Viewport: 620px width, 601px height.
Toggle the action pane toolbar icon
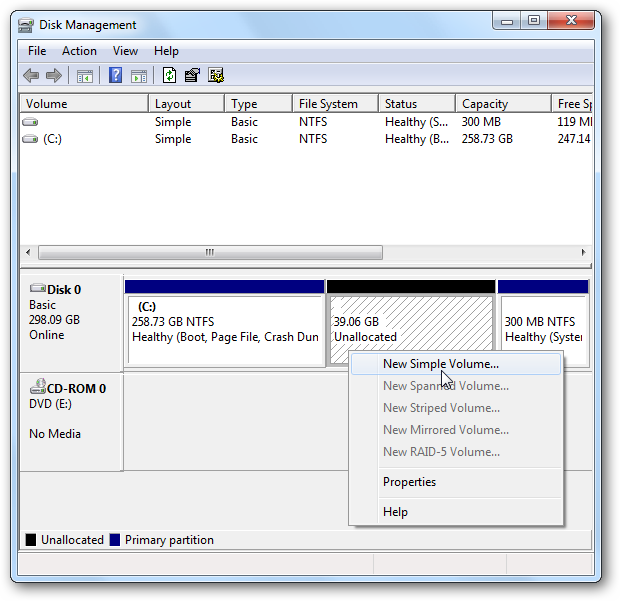[139, 76]
